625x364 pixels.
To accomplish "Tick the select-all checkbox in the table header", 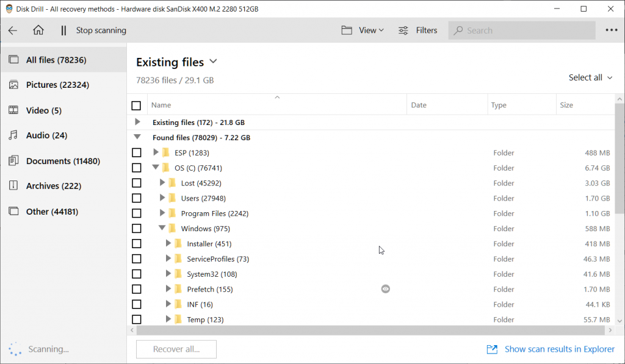I will (x=135, y=105).
